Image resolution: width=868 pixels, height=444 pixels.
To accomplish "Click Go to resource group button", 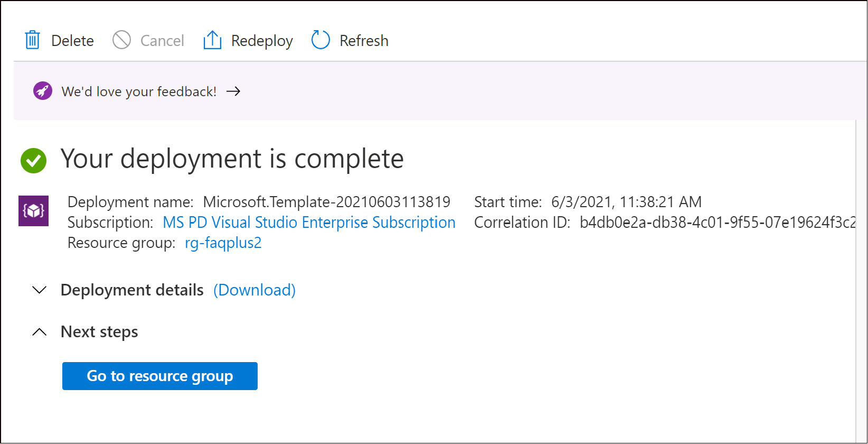I will 160,376.
